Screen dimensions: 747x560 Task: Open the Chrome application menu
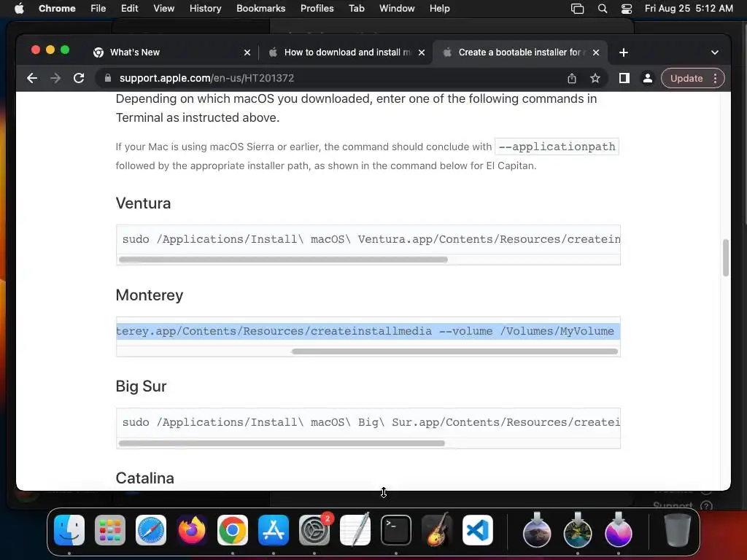pyautogui.click(x=57, y=8)
